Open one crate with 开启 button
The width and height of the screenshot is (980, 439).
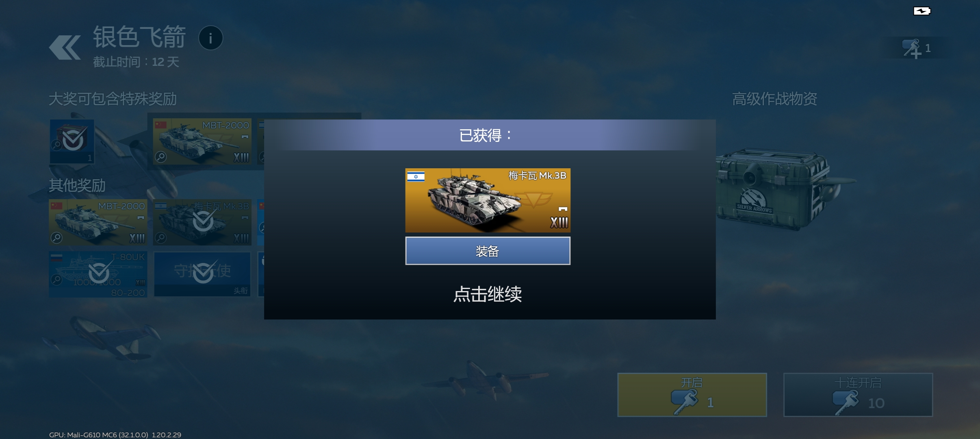click(x=692, y=395)
